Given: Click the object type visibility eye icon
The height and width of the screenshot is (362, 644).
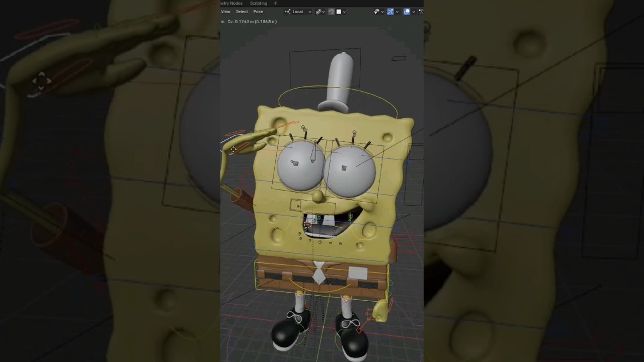Looking at the screenshot, I should [377, 12].
